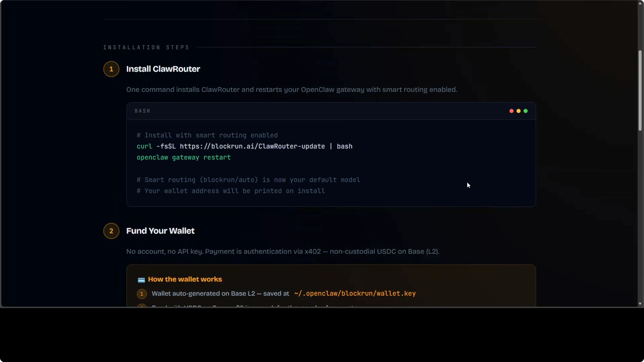This screenshot has height=362, width=644.
Task: Click the numbered badge for step 1 Install ClawRouter
Action: tap(111, 69)
